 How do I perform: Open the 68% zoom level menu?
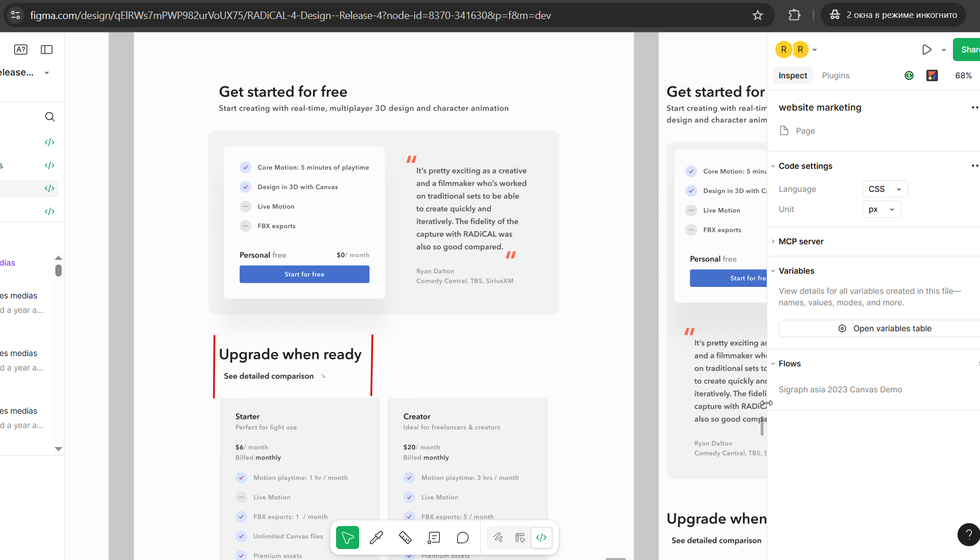[x=963, y=75]
